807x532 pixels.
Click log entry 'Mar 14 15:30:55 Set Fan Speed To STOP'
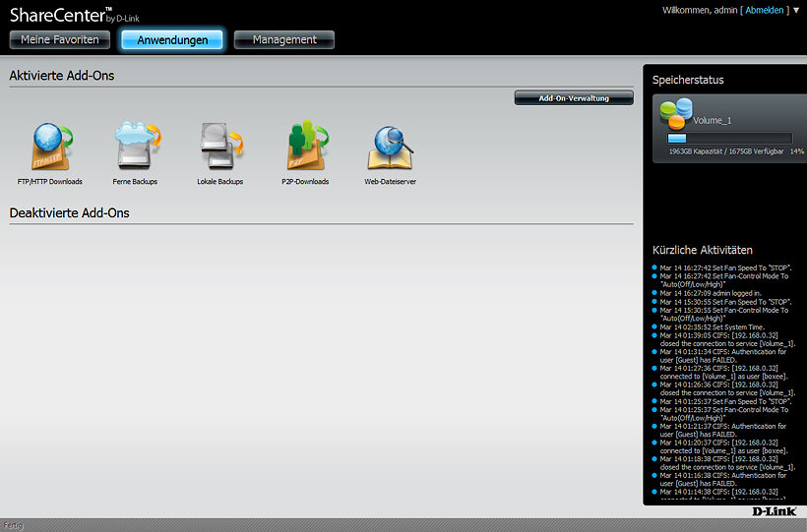(x=725, y=302)
